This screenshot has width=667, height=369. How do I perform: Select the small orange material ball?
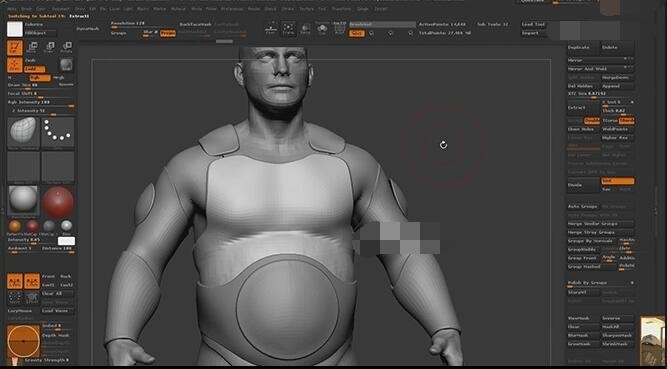[14, 226]
